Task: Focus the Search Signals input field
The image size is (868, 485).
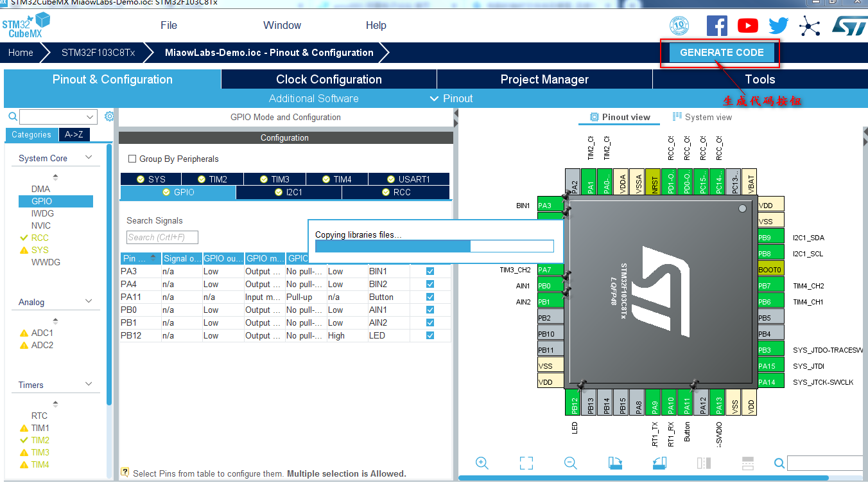Action: pos(162,237)
